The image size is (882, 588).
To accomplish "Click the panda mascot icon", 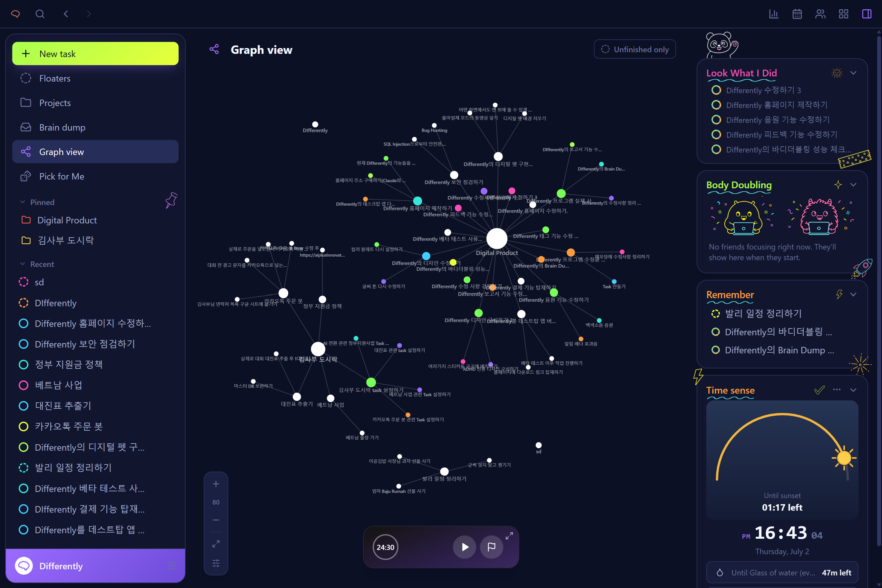I will [721, 45].
